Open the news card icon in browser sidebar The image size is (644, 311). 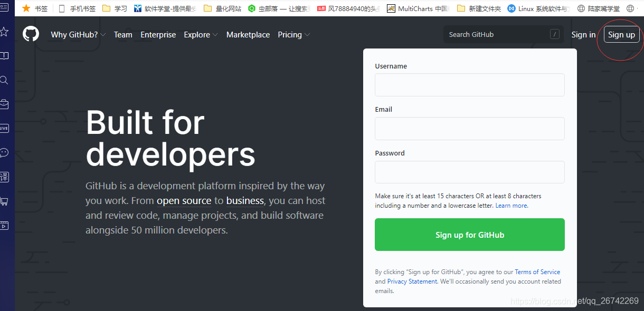coord(4,7)
